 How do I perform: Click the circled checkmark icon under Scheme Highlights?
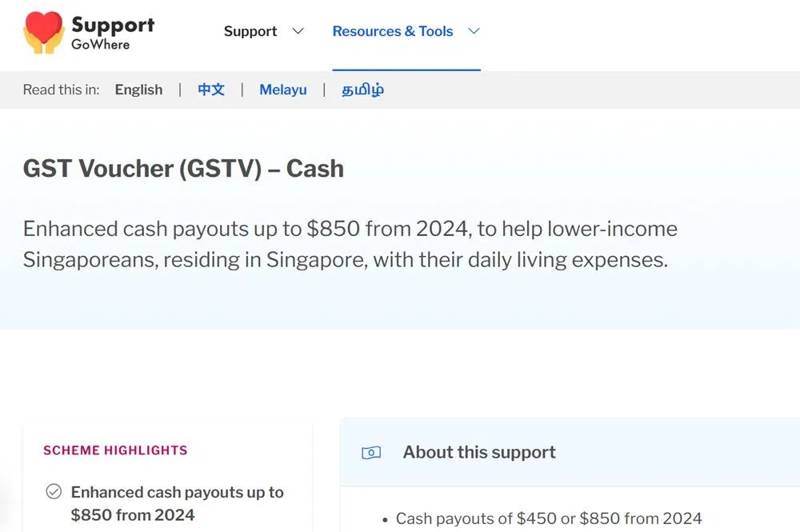pos(54,492)
